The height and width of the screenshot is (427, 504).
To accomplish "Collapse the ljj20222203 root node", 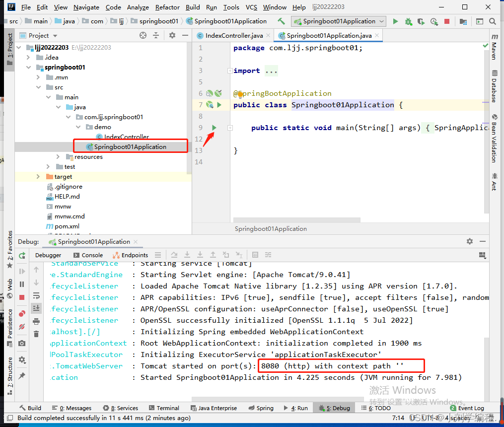I will point(19,48).
